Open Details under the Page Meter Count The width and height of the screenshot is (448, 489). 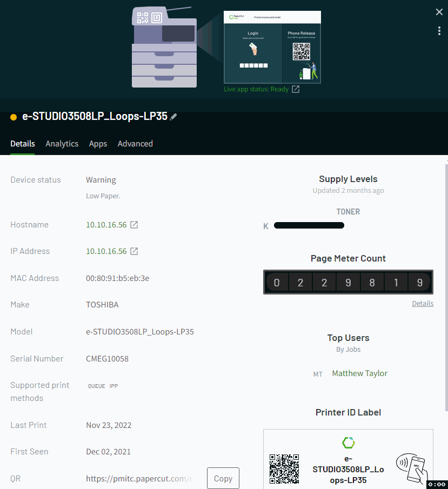click(x=422, y=303)
